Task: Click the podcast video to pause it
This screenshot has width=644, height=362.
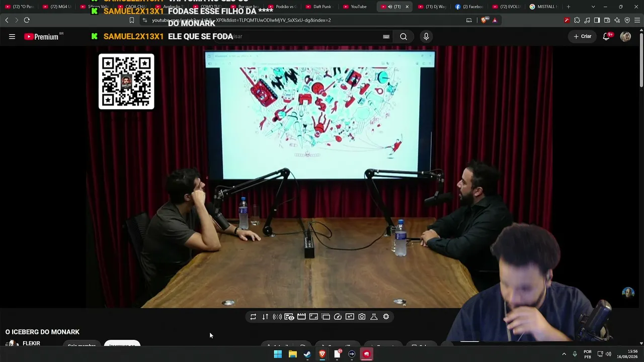Action: (x=320, y=176)
